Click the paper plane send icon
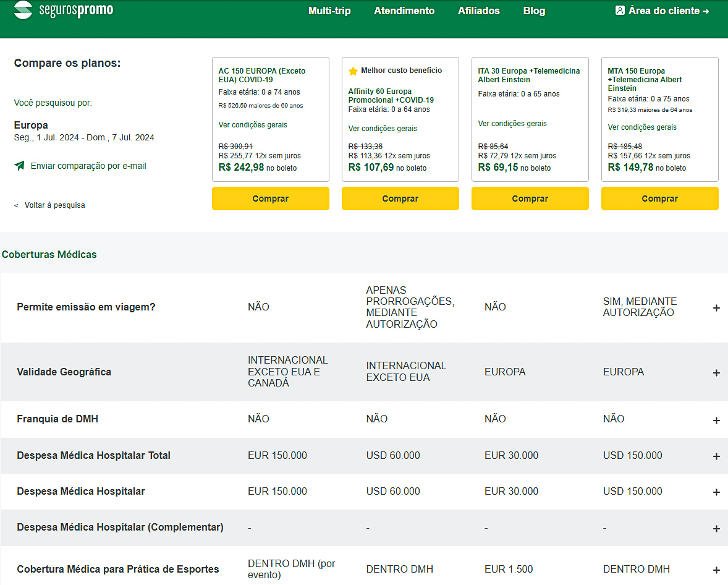The image size is (728, 585). 20,165
